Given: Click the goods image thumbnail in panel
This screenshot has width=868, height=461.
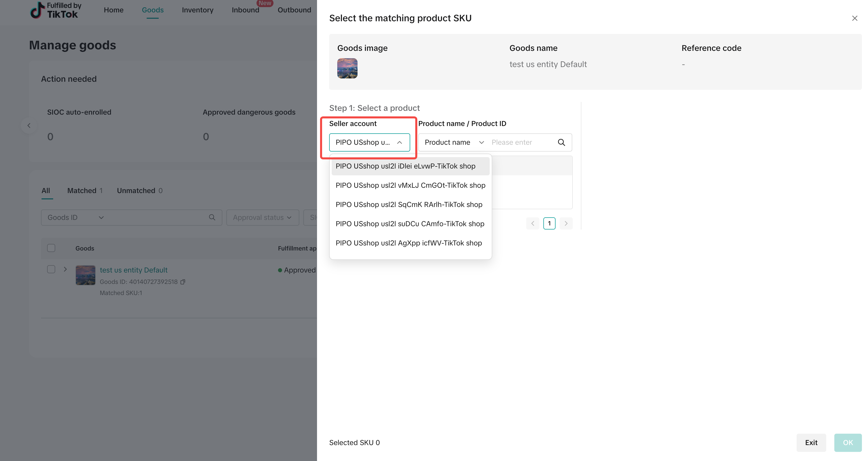Looking at the screenshot, I should [347, 68].
